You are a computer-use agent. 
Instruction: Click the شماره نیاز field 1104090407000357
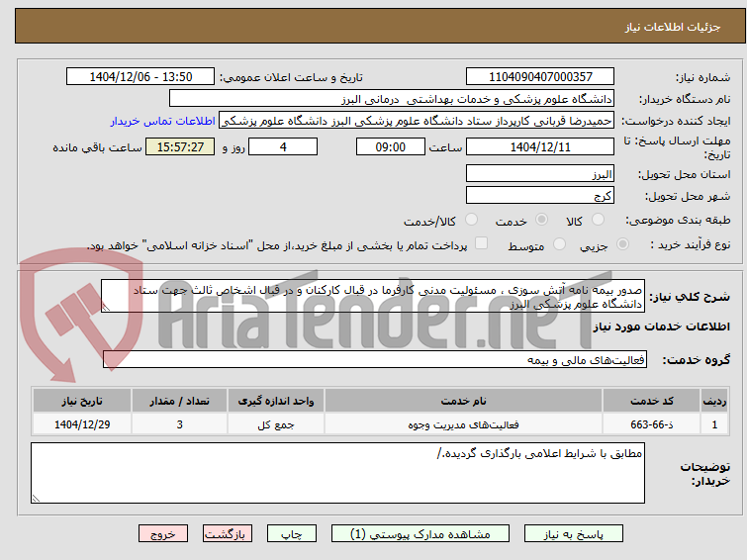[x=540, y=76]
